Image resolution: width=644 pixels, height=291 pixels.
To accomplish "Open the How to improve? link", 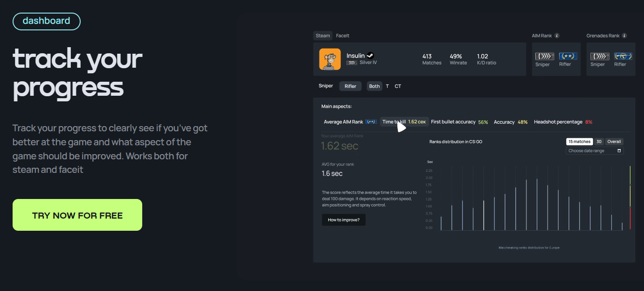I will [x=344, y=220].
